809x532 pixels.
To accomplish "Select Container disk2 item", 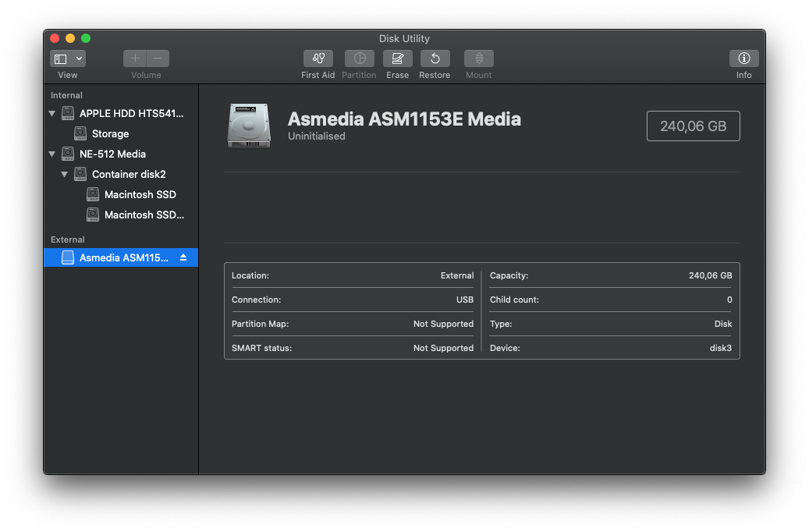I will coord(121,175).
